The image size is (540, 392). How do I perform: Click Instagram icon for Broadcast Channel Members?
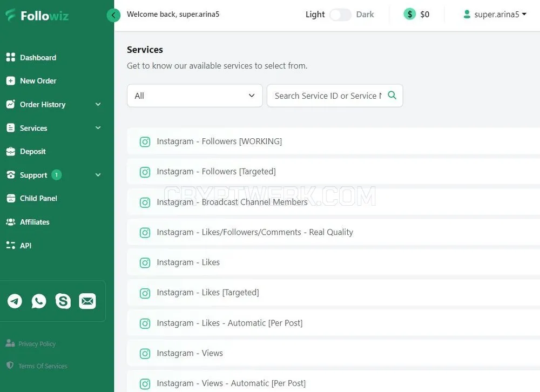point(145,202)
